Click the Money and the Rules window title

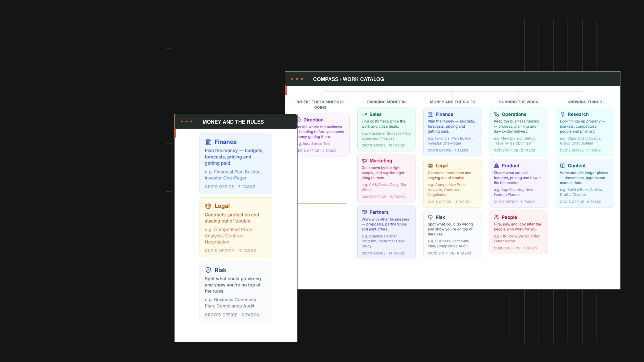[x=233, y=122]
